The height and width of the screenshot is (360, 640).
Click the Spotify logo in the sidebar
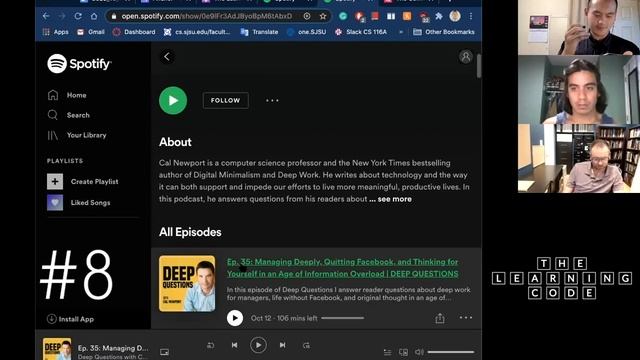[x=79, y=63]
